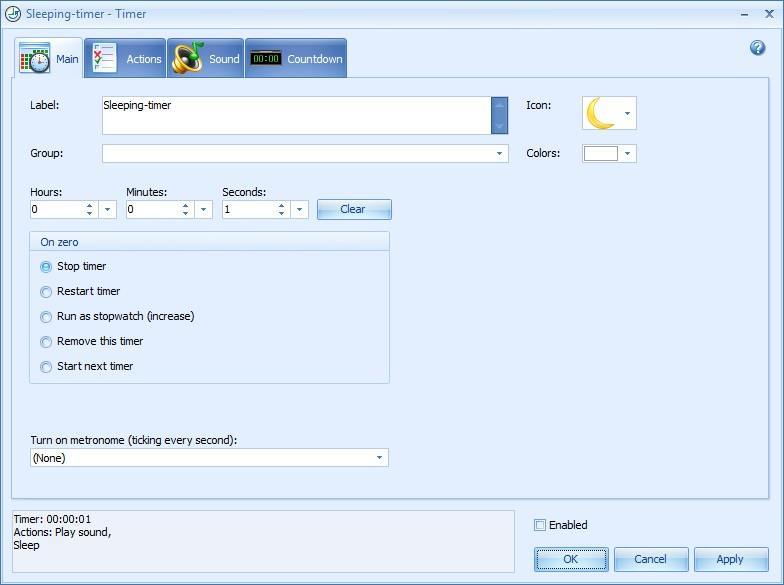Click the Label field scrollbar
This screenshot has height=585, width=784.
[x=500, y=116]
